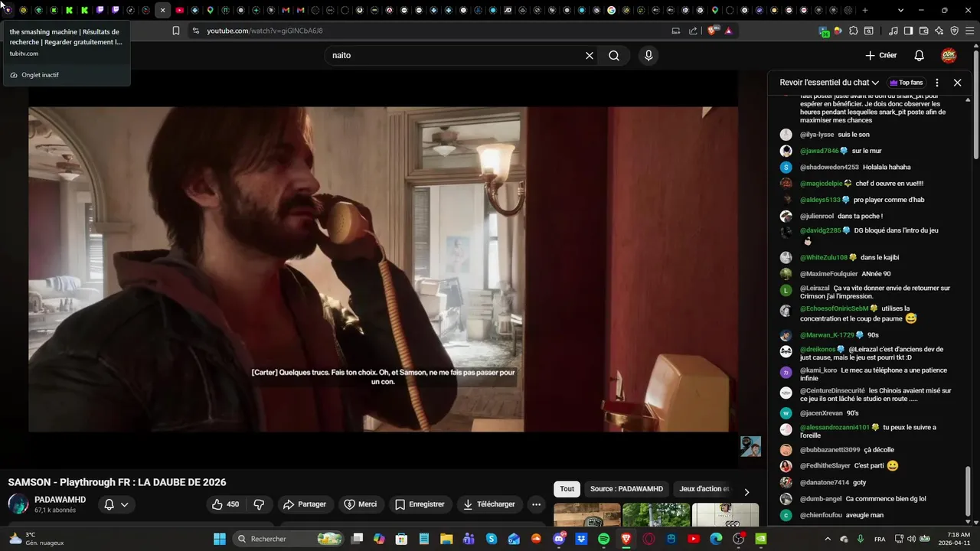Open more actions three-dot button under video
Viewport: 980px width, 551px height.
point(536,504)
